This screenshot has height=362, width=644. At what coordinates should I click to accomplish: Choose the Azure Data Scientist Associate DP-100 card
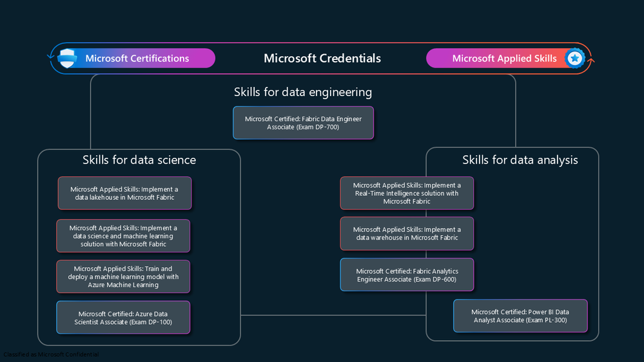(123, 318)
